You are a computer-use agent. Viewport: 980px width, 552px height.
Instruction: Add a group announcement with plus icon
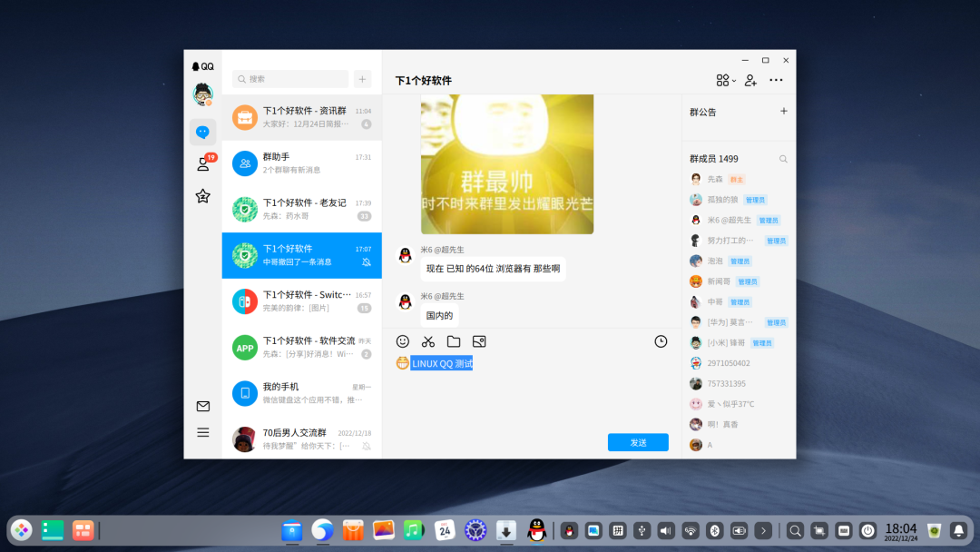[x=784, y=112]
